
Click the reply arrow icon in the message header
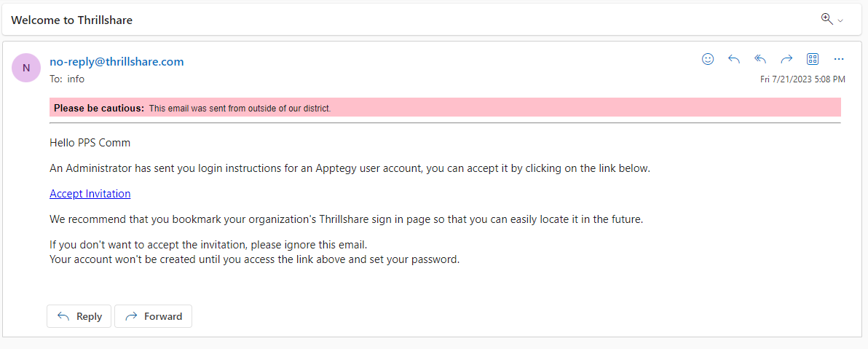pyautogui.click(x=734, y=59)
